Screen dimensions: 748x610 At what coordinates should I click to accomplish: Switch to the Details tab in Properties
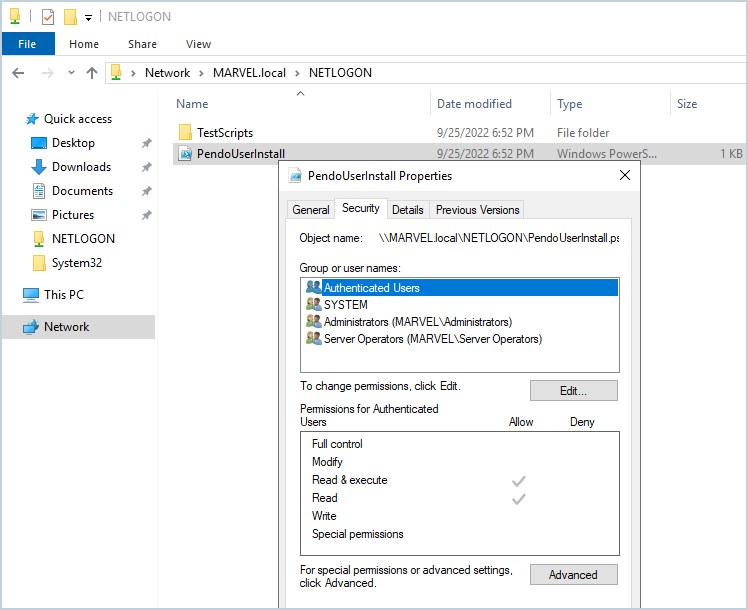coord(407,210)
